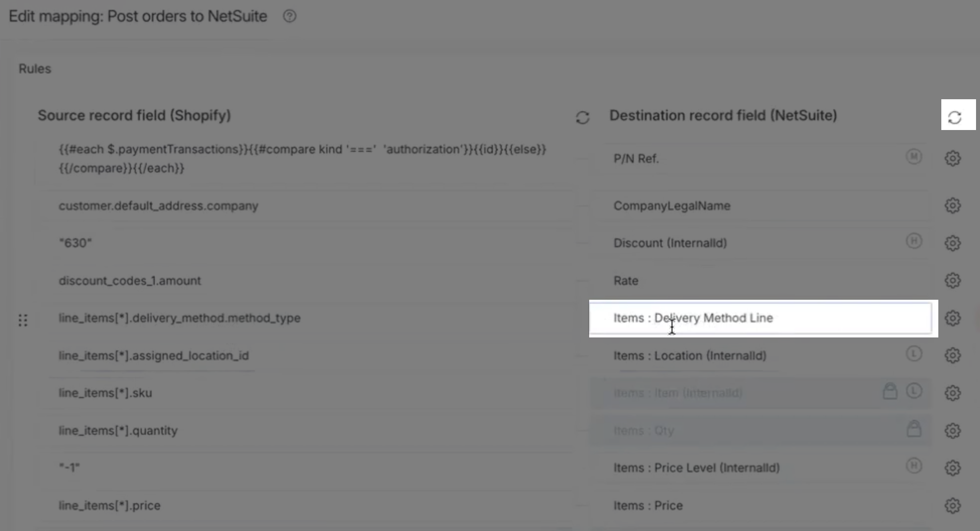Open settings gear for P/N Ref. row
This screenshot has height=531, width=980.
(x=953, y=158)
